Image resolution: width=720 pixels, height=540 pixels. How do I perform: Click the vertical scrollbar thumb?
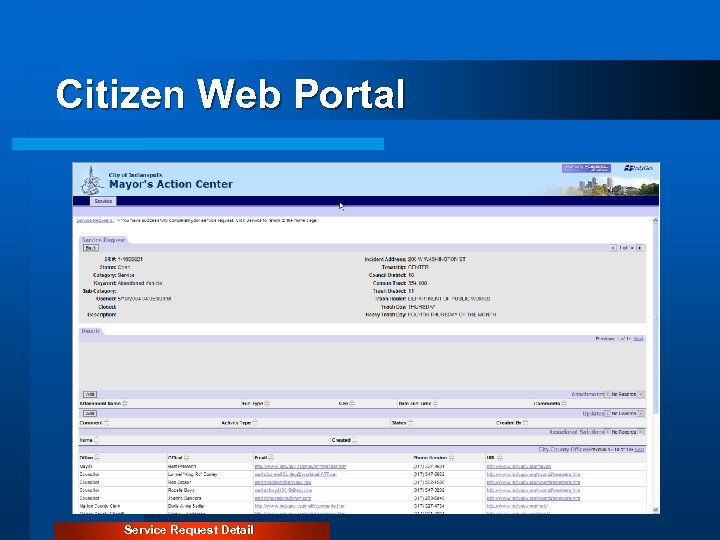(655, 317)
